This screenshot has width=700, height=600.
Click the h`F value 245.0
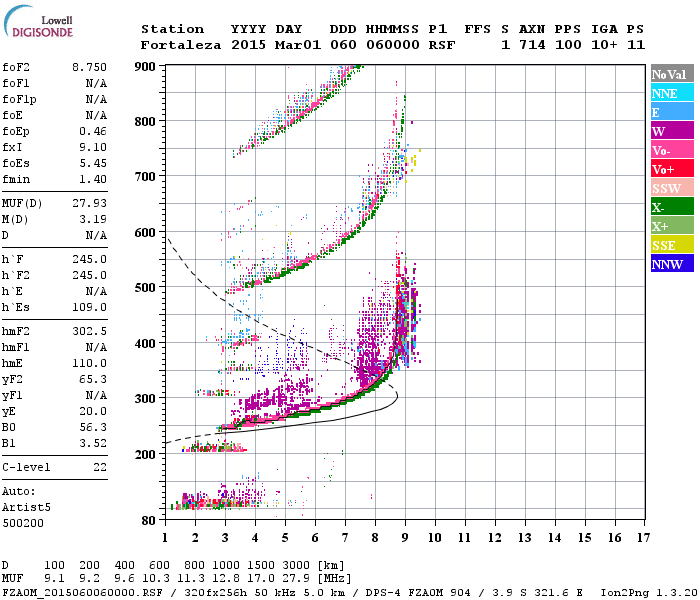click(x=90, y=259)
